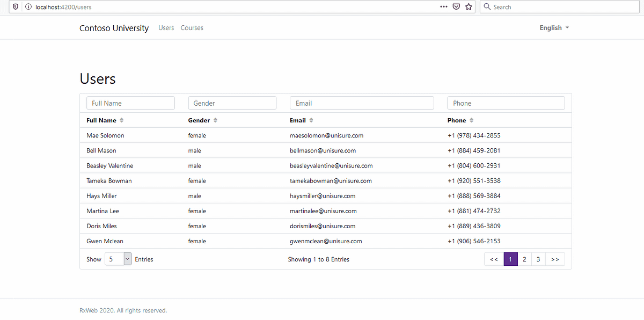This screenshot has height=320, width=644.
Task: Go to page 2 of the table
Action: point(524,259)
